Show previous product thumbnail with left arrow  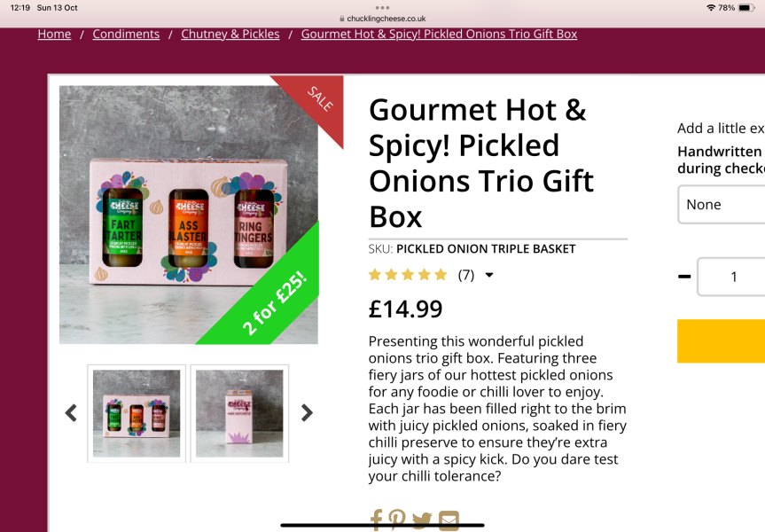(x=71, y=413)
